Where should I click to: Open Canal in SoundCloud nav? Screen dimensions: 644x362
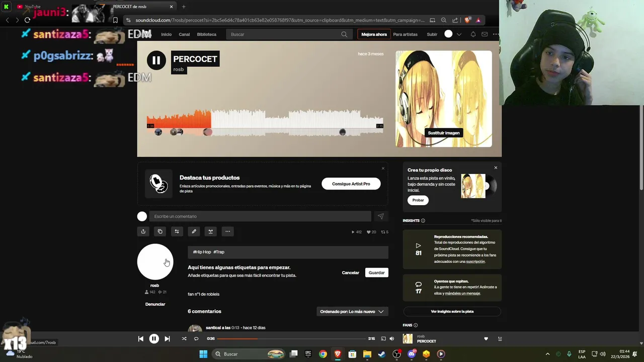point(184,34)
